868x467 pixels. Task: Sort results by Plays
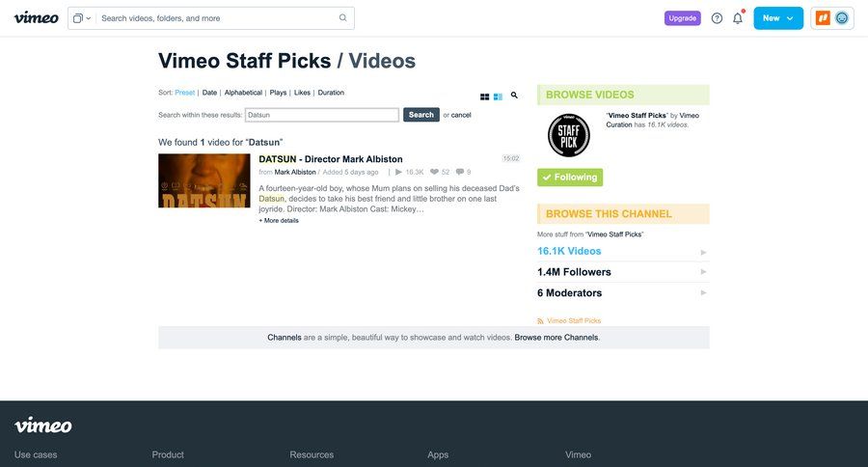pyautogui.click(x=278, y=93)
